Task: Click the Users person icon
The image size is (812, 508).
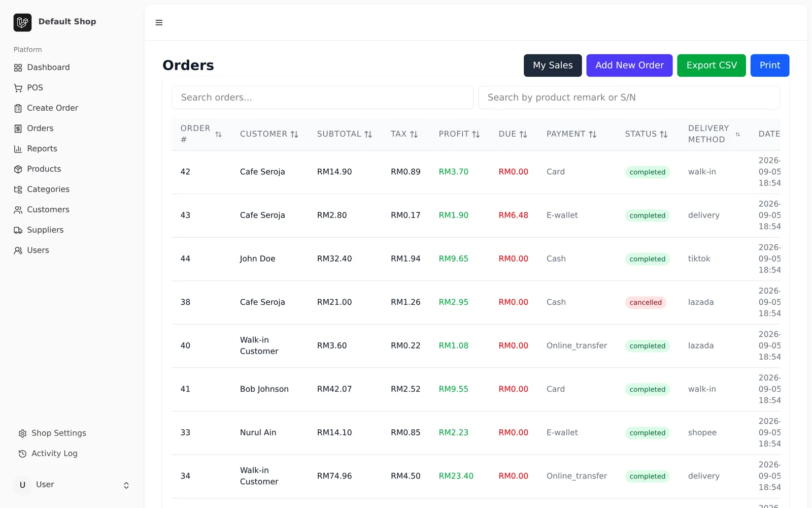Action: (x=18, y=250)
